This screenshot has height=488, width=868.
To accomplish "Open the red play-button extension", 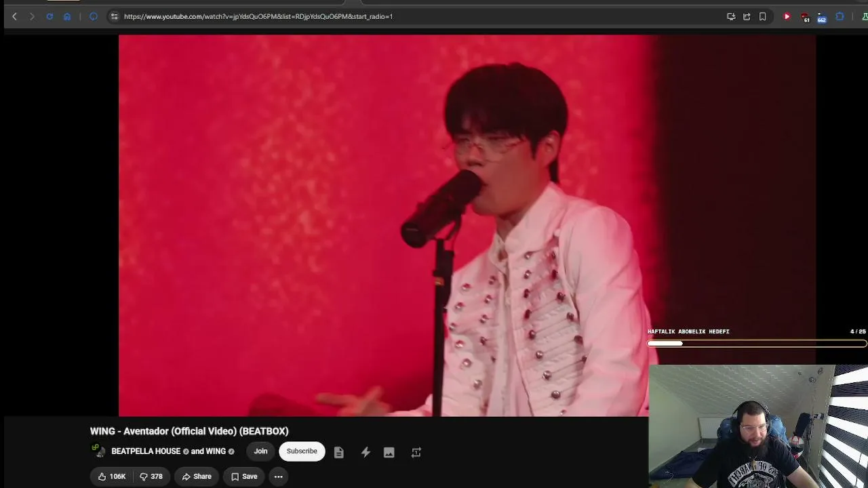I will [x=787, y=16].
